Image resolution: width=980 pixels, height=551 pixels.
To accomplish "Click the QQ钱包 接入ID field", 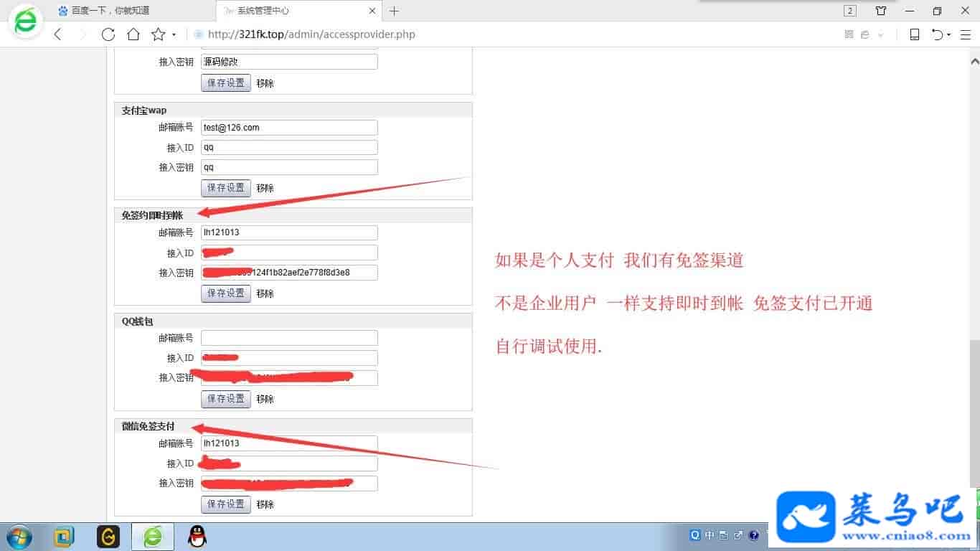I will coord(289,358).
